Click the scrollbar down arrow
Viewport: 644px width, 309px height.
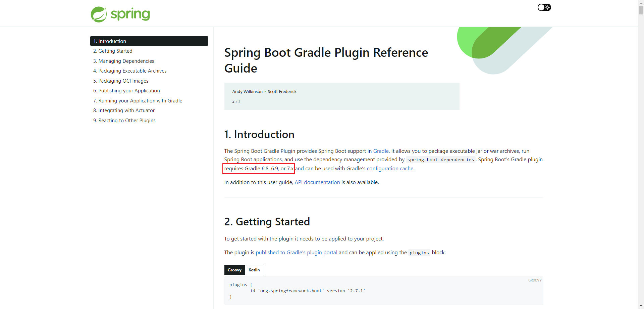click(641, 306)
